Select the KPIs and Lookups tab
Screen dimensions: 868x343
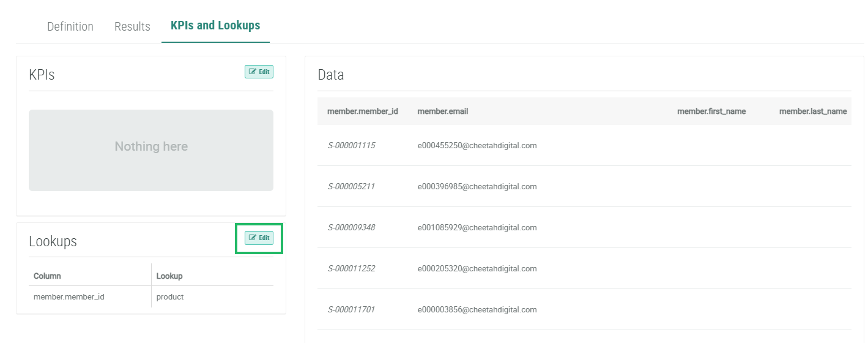pos(215,26)
